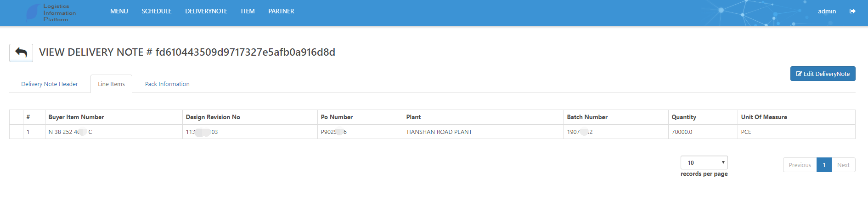Screen dimensions: 868x203
Task: Open the records per page dropdown
Action: coord(704,162)
